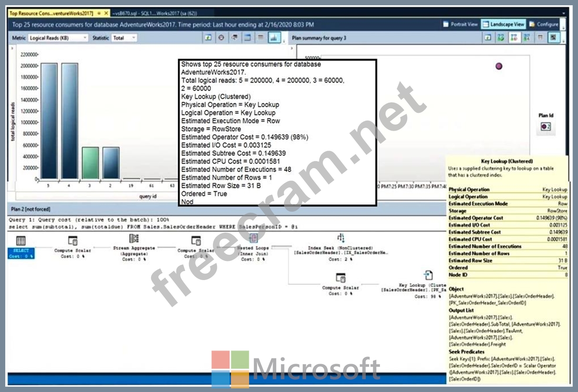The image size is (578, 392).
Task: Click the target-circle icon in the metric toolbar
Action: (221, 38)
